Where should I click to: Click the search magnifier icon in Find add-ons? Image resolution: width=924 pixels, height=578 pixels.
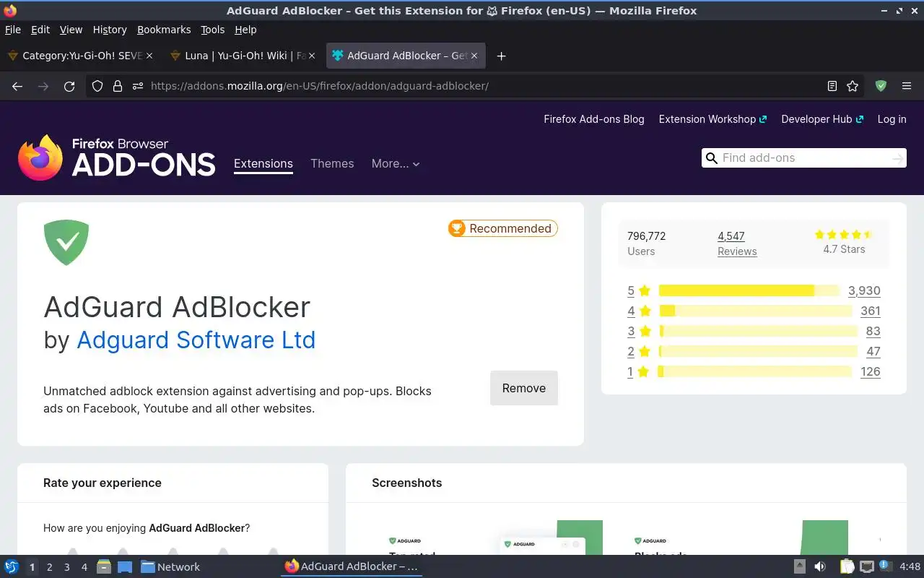pos(712,158)
